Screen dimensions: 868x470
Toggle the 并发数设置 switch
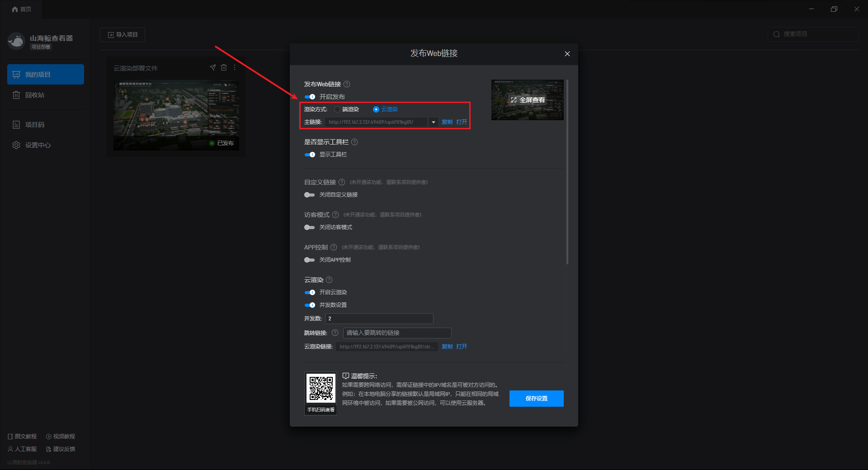click(310, 305)
